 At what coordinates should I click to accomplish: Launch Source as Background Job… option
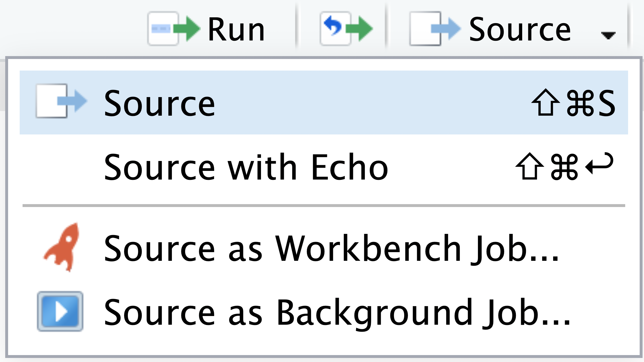click(337, 312)
